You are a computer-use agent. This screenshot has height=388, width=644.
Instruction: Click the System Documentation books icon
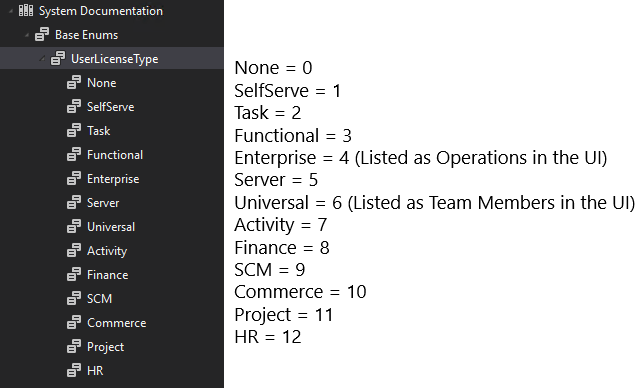click(26, 11)
